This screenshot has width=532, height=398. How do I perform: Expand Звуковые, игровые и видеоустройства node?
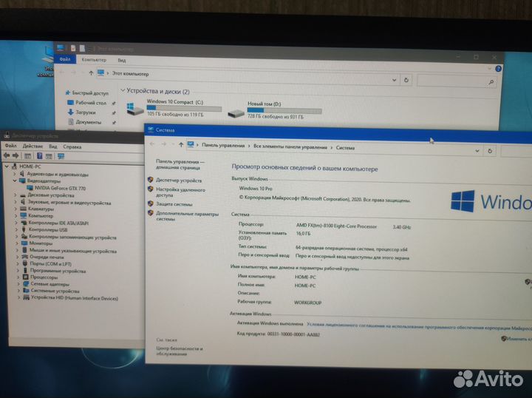16,203
